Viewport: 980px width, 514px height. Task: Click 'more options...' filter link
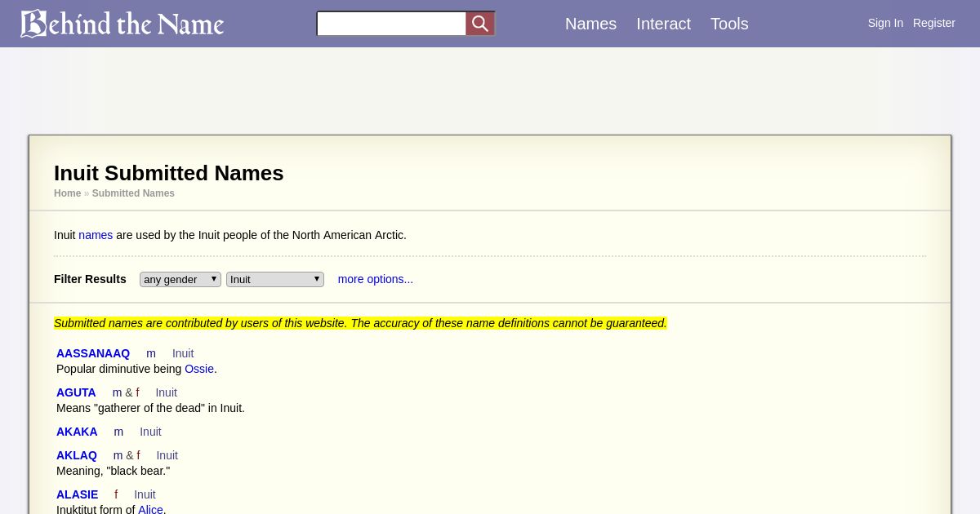point(376,279)
